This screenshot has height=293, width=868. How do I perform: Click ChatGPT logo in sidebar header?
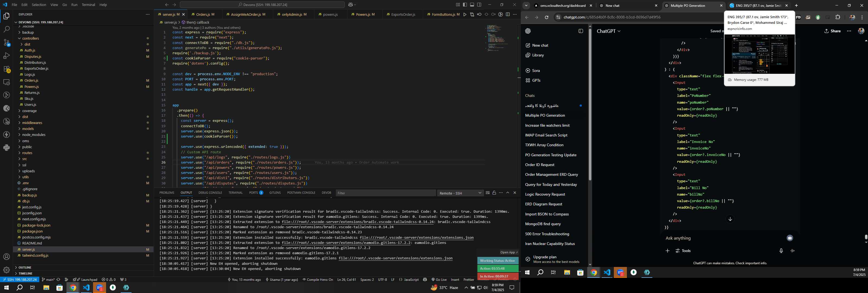coord(528,31)
